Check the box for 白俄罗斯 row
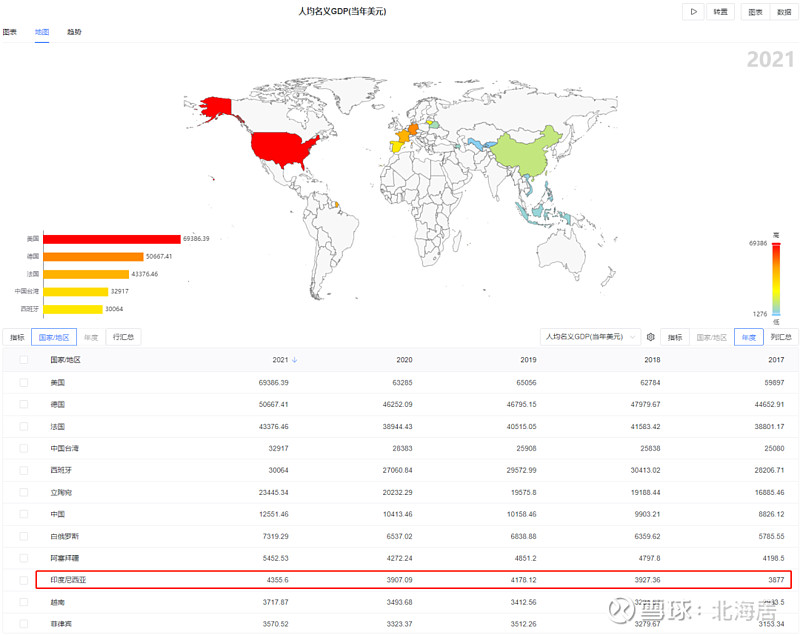 point(23,536)
